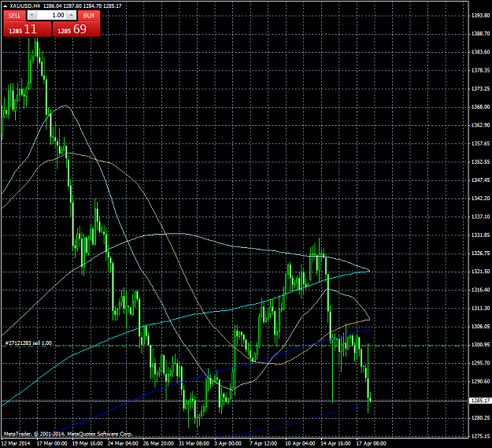Click the 14 Apr 16:00 time axis label
492x448 pixels.
(335, 443)
